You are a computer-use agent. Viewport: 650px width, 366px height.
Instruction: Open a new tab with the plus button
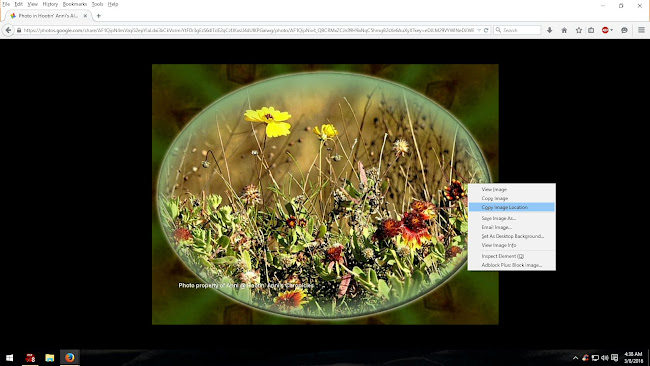coord(99,16)
